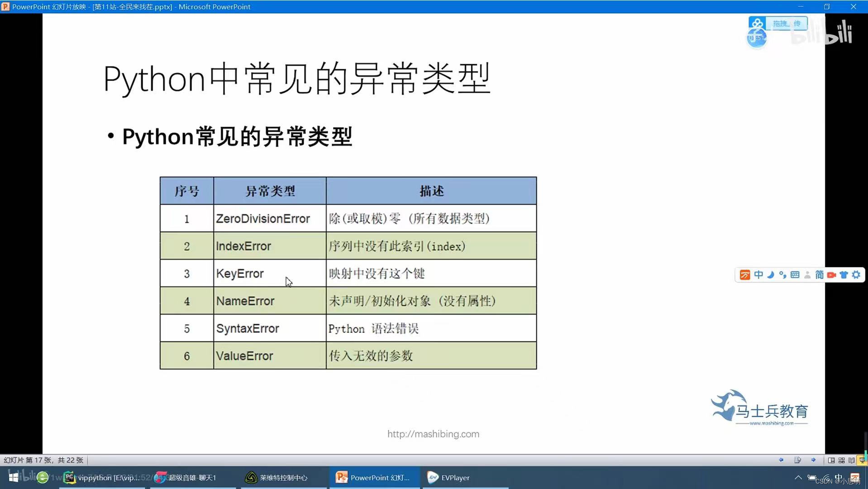The height and width of the screenshot is (489, 868).
Task: Select the Slide Show view button
Action: click(x=862, y=460)
